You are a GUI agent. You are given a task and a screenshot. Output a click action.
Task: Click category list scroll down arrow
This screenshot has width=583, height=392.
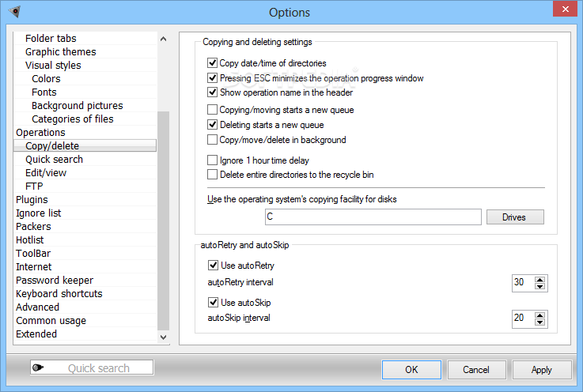click(x=163, y=337)
